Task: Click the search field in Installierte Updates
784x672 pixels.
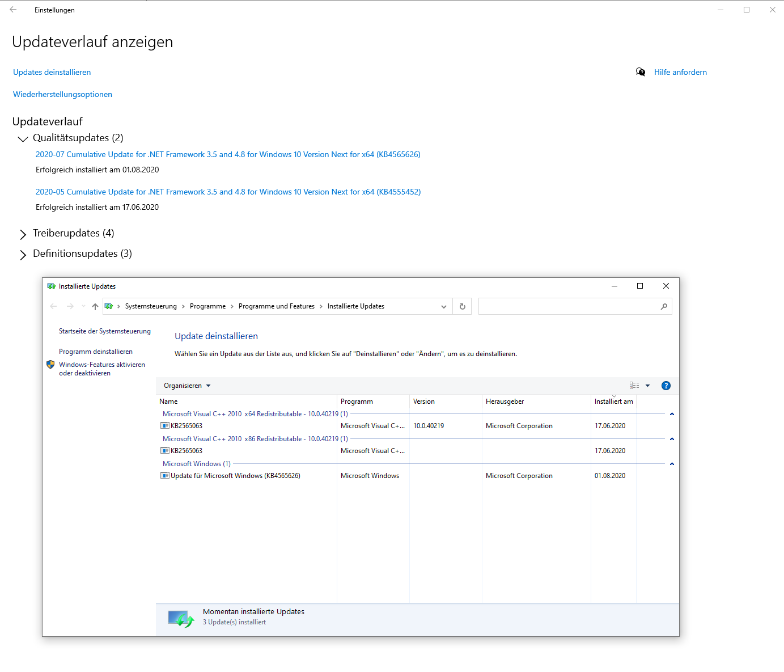Action: click(569, 306)
